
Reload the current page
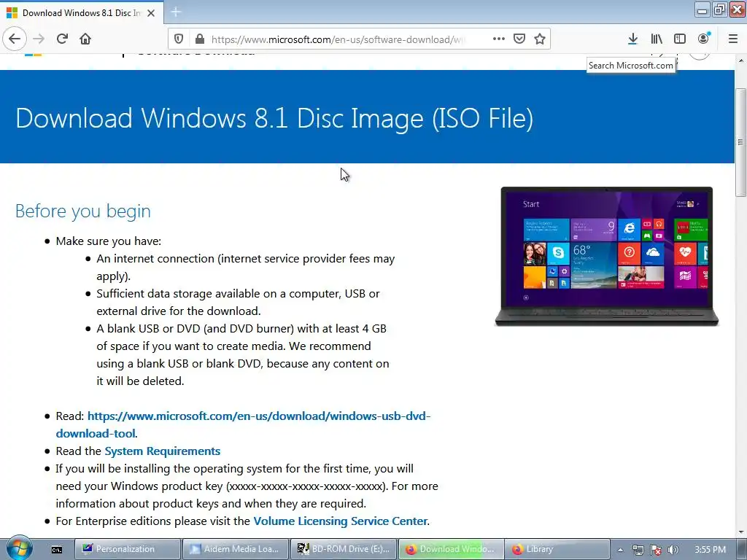[x=63, y=39]
